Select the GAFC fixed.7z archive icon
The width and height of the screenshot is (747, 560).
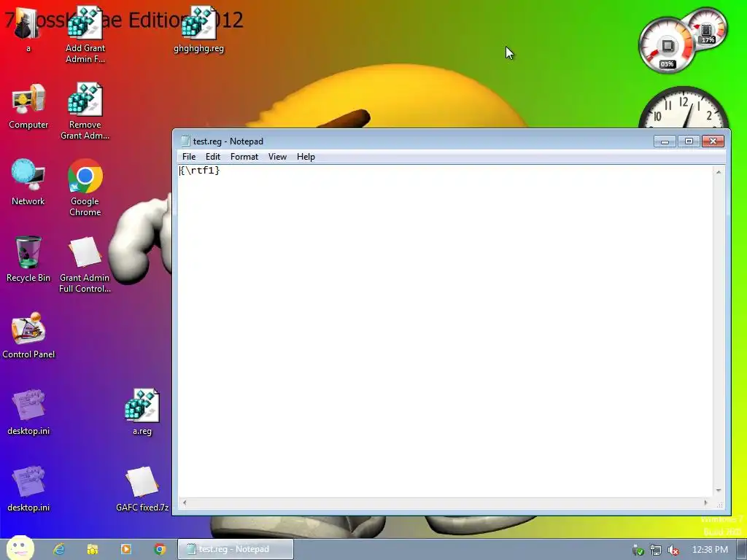tap(142, 489)
